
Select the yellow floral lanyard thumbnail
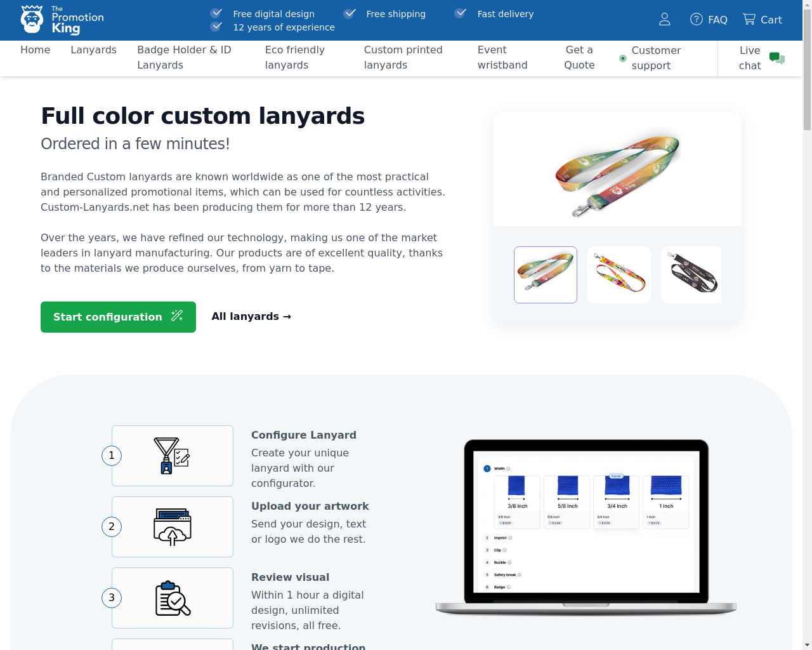[x=619, y=275]
